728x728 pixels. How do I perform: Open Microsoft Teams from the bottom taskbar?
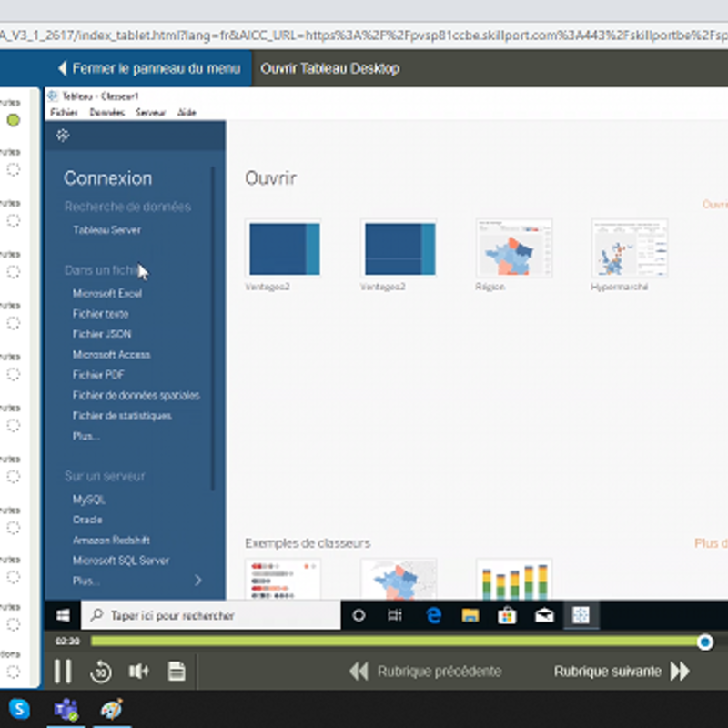tap(66, 710)
